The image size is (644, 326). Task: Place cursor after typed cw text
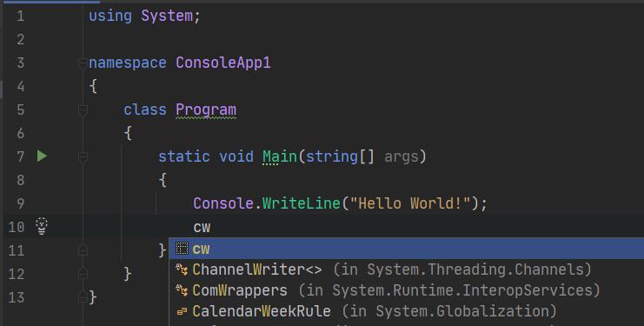click(211, 227)
